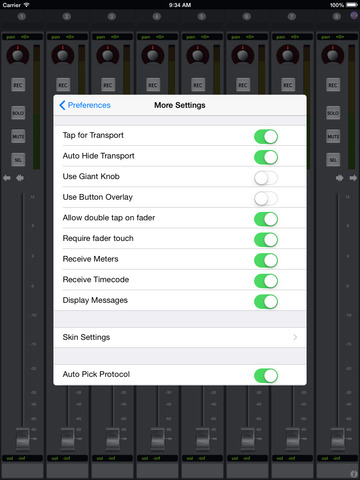Arm the REC button on channel 3

108,85
